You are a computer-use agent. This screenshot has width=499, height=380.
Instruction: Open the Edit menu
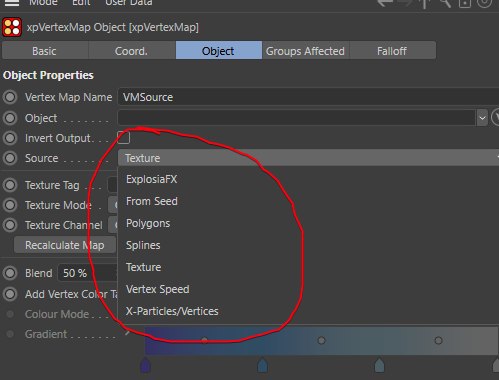[81, 3]
